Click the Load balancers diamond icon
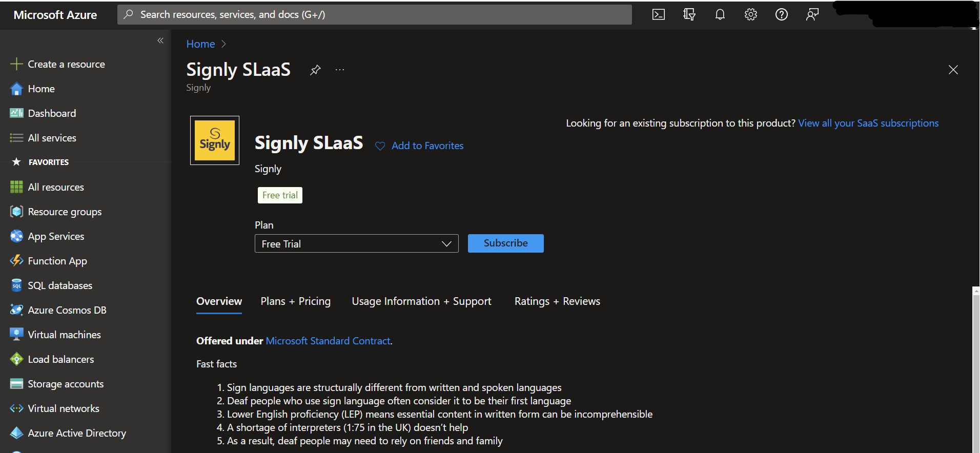980x453 pixels. [x=16, y=359]
